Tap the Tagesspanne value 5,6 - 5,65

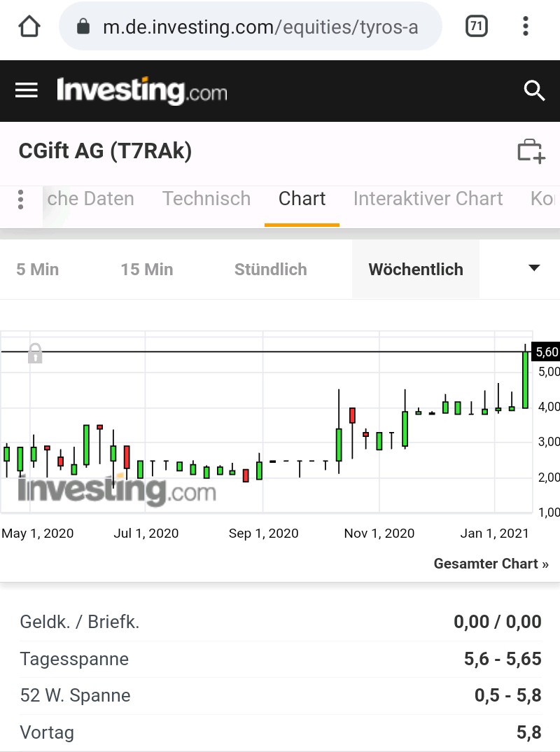503,659
